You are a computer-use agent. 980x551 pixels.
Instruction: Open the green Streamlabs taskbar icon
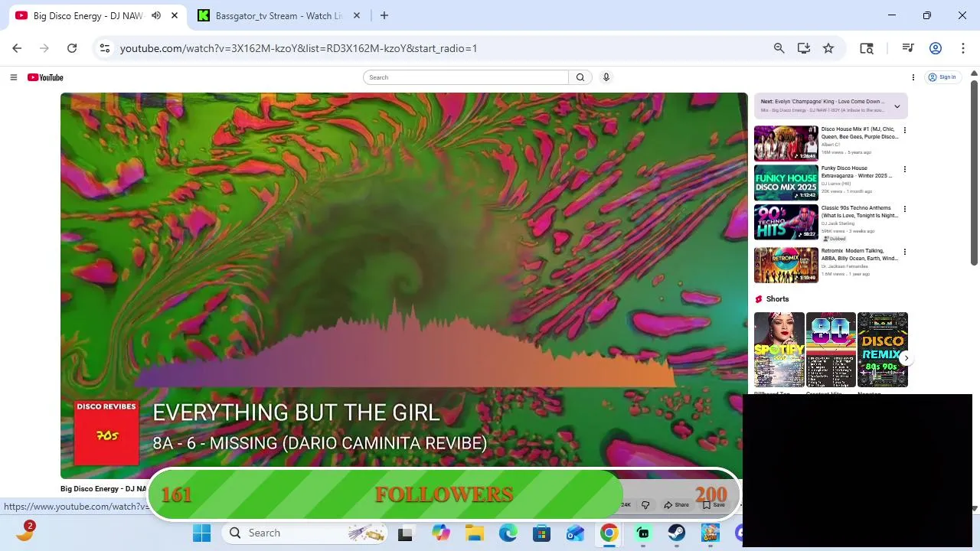pyautogui.click(x=642, y=533)
